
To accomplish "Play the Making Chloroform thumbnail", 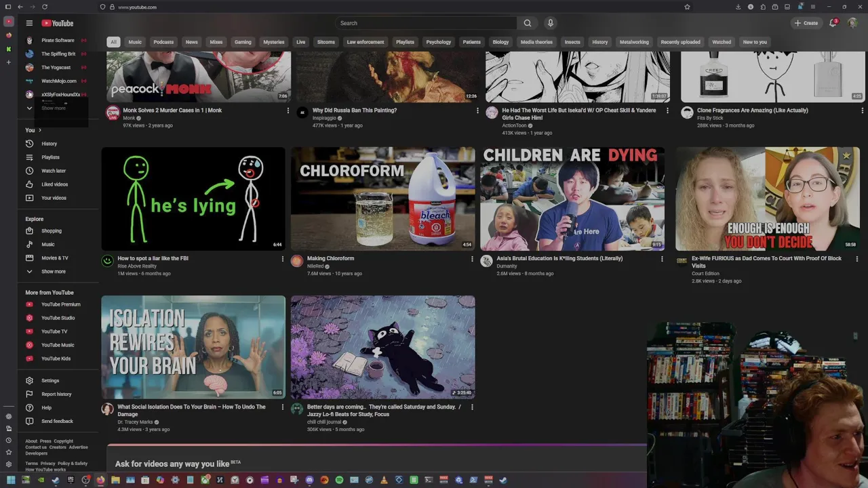I will 383,199.
